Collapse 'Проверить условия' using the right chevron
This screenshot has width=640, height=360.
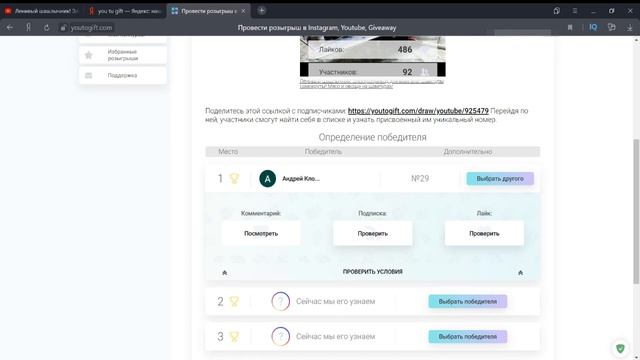[520, 273]
